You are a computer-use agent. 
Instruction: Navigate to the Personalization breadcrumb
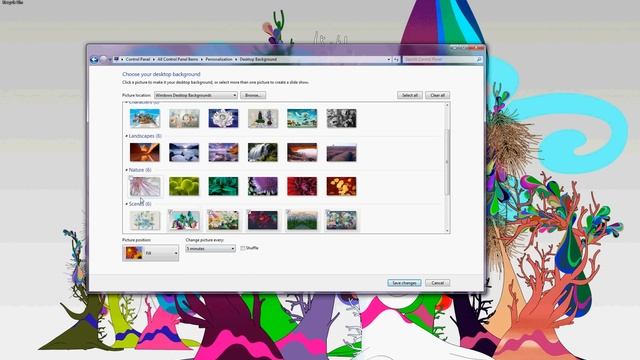(219, 59)
